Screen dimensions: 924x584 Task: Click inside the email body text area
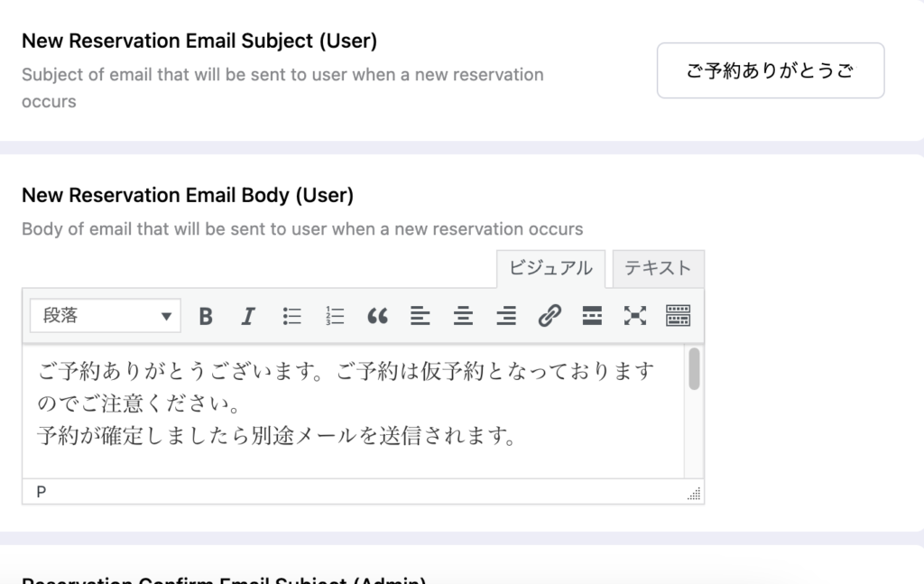coord(352,406)
